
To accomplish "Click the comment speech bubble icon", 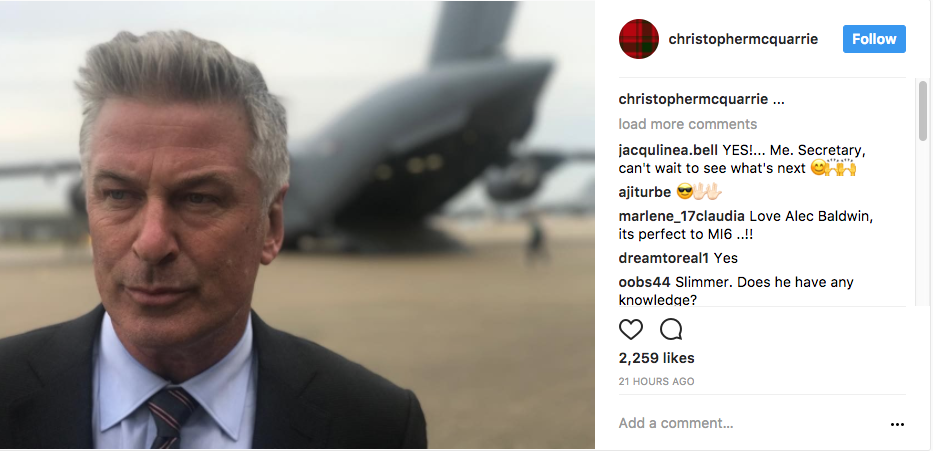I will pos(671,329).
